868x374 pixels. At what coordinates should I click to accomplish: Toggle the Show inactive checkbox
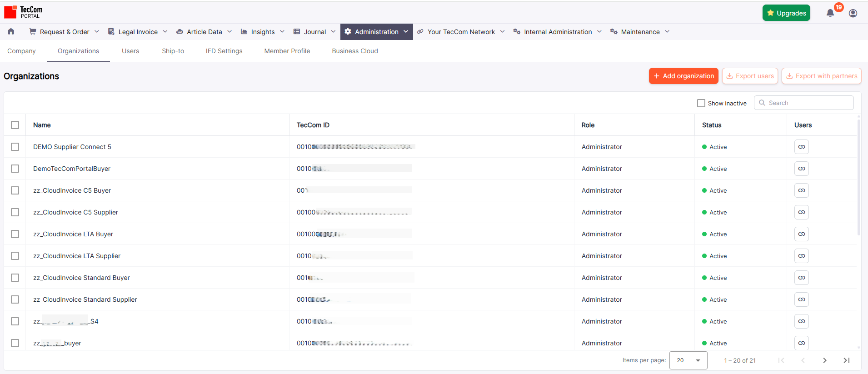click(x=701, y=103)
